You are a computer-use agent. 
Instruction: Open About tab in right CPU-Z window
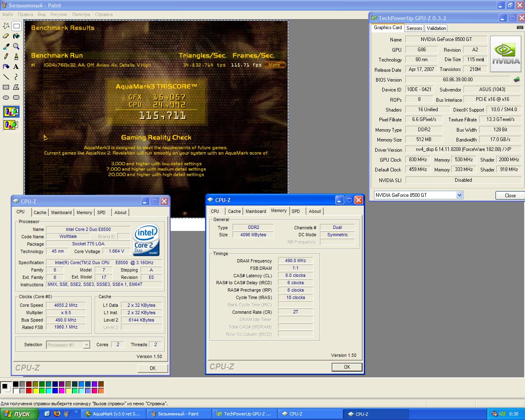coord(315,211)
